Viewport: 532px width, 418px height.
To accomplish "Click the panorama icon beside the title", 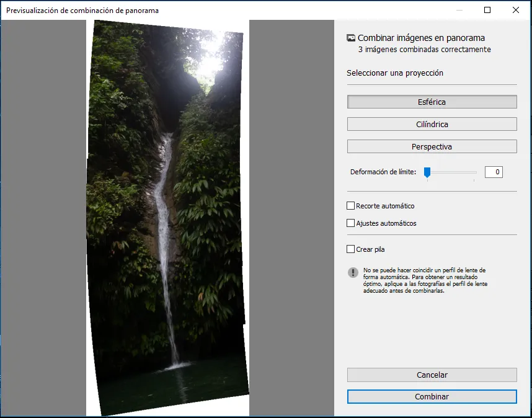I will click(x=351, y=38).
